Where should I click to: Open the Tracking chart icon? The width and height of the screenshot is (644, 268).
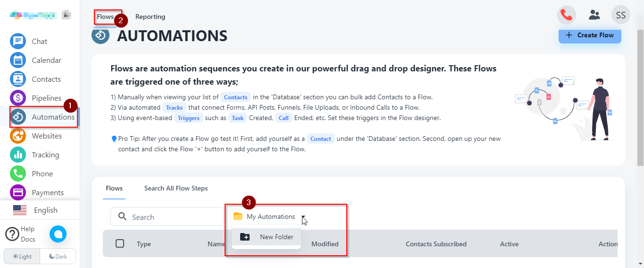tap(18, 155)
